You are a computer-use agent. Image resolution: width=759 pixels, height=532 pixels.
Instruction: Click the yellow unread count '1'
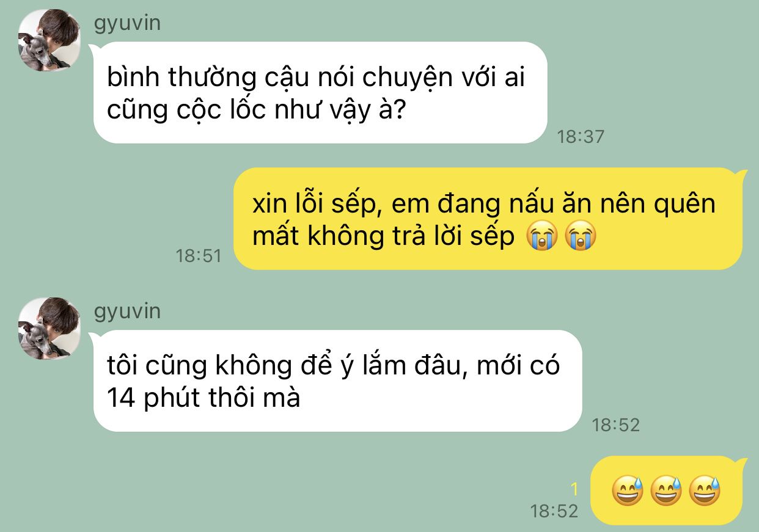(574, 489)
